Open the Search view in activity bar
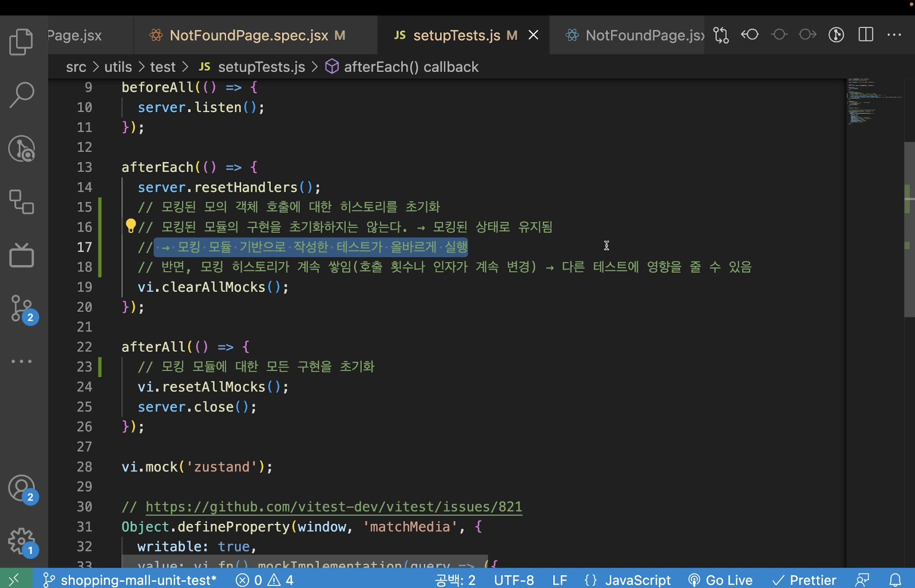Screen dimensions: 915x588 21,94
